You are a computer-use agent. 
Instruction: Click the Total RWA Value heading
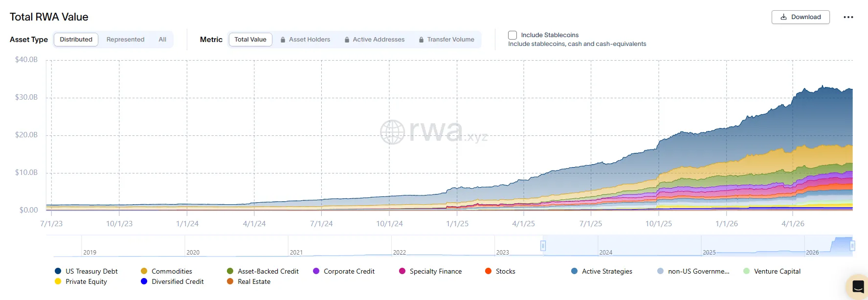pos(49,17)
